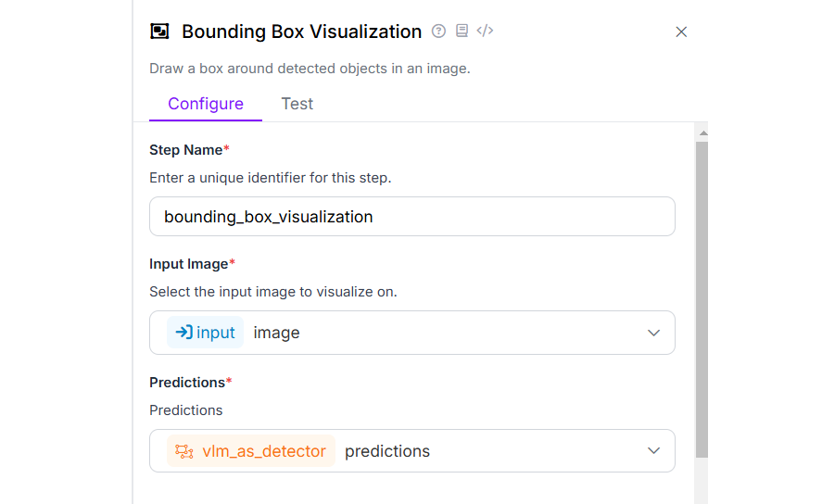Viewport: 822px width, 504px height.
Task: Click the vlm_as_detector model icon
Action: (184, 451)
